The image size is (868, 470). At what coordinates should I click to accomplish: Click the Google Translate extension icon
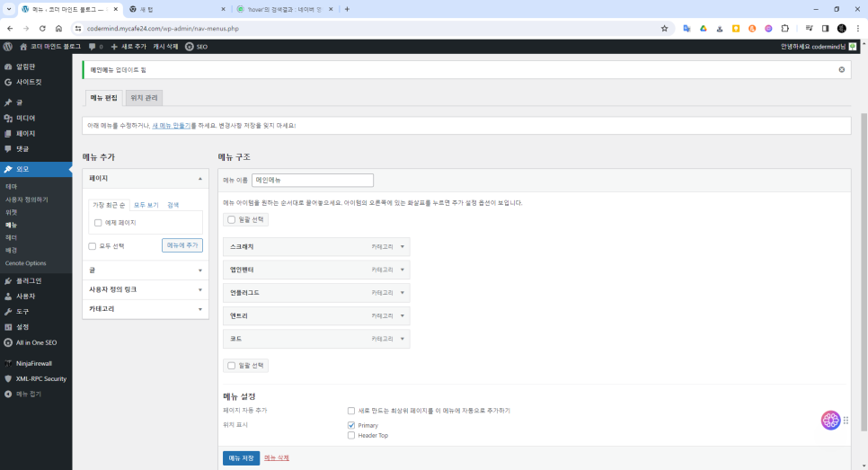tap(686, 28)
